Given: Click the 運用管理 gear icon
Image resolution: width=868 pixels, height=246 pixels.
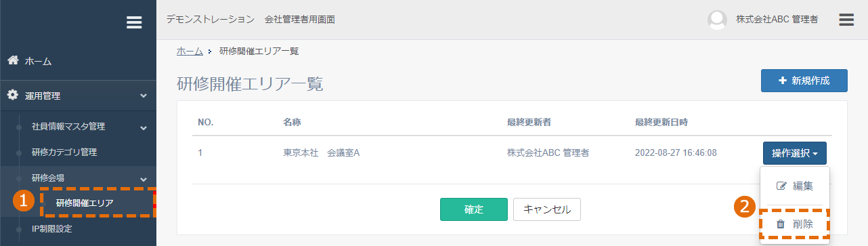Looking at the screenshot, I should (x=12, y=96).
